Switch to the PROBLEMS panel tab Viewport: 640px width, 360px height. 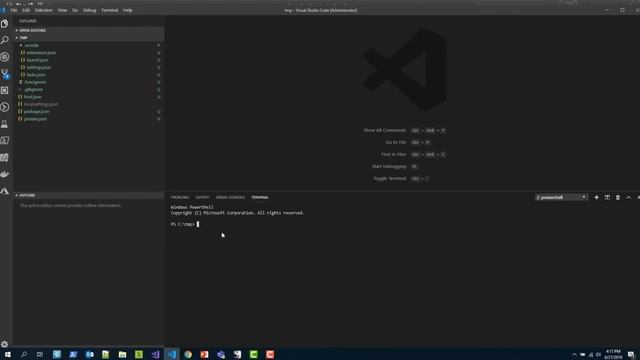pos(180,198)
